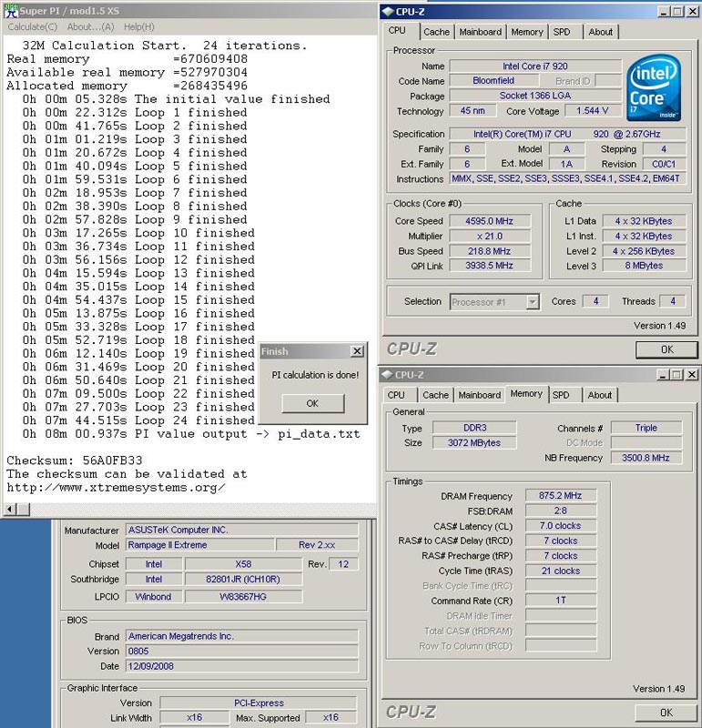
Task: Click the Multiplier value x 21.0
Action: 489,236
